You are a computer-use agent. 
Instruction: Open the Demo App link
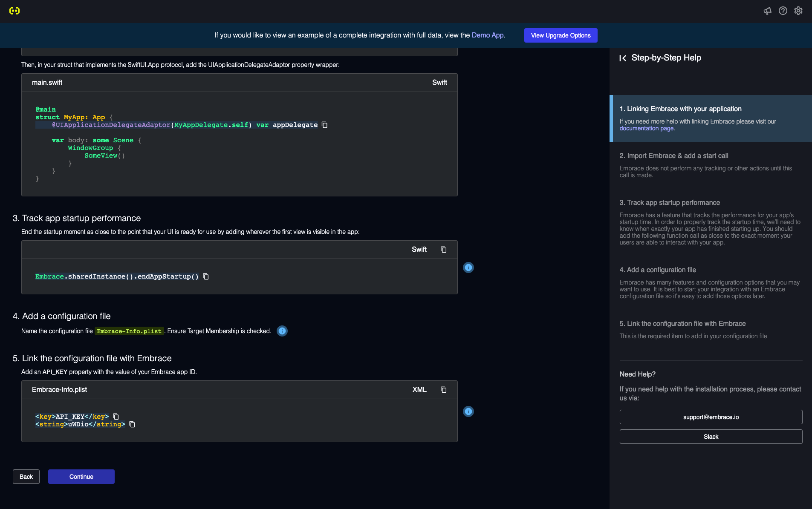(x=488, y=35)
